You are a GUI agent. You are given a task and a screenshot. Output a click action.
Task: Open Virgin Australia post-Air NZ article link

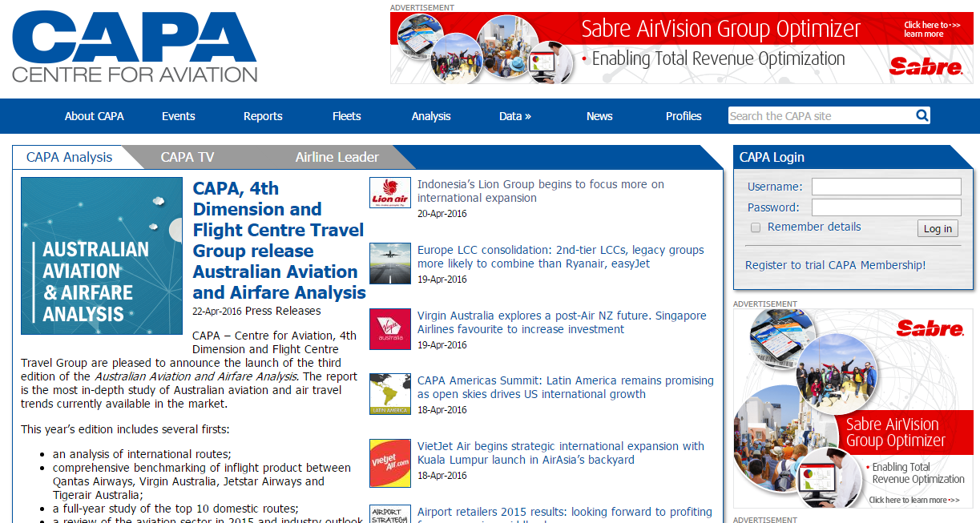point(562,323)
